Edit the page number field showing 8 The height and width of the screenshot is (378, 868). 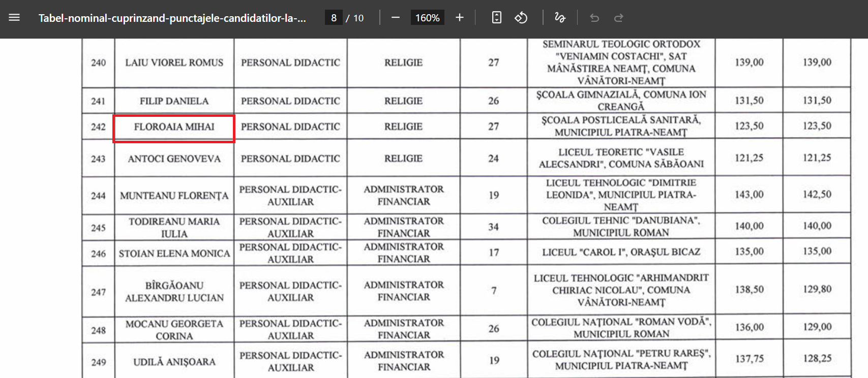coord(334,18)
